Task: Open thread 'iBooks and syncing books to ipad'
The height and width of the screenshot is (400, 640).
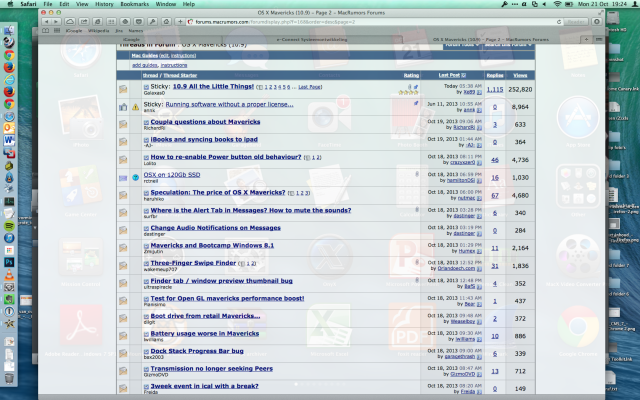Action: point(204,139)
